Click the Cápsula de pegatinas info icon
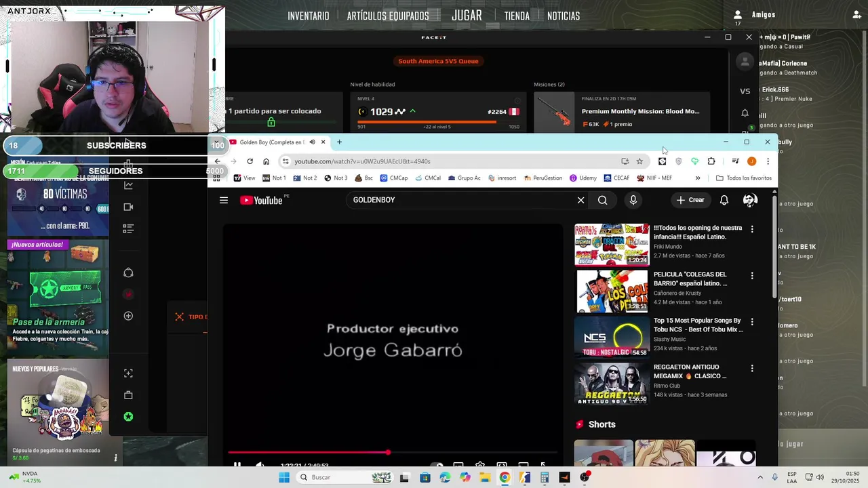 115,458
